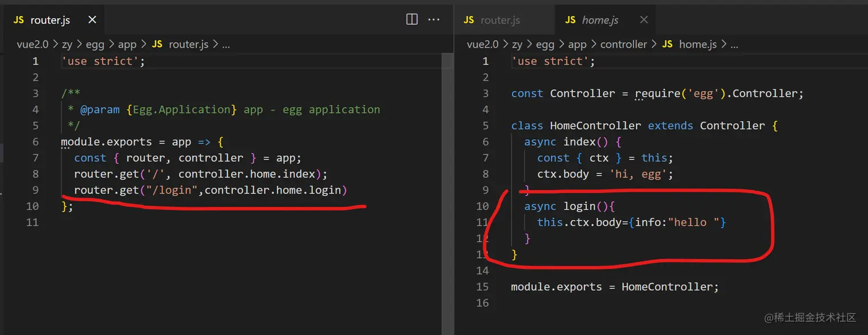The image size is (868, 335).
Task: Click 'async index()' method in home.js
Action: [x=566, y=142]
